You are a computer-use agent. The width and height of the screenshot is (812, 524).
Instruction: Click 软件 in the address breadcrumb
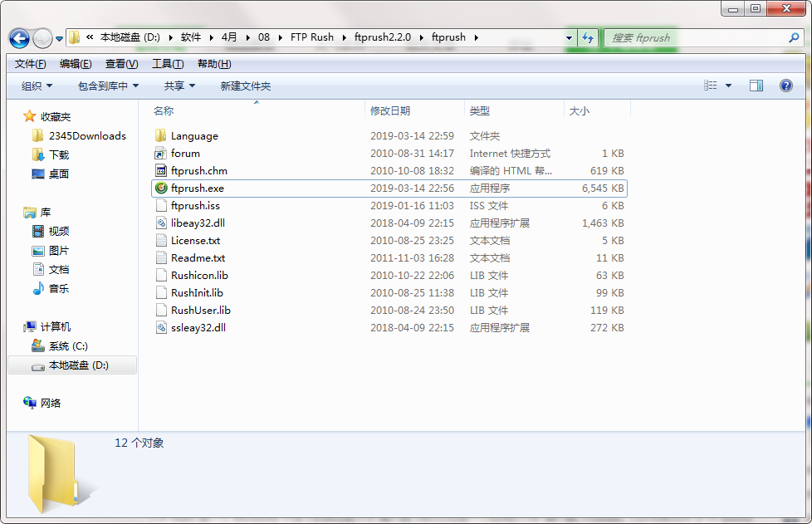pos(191,37)
